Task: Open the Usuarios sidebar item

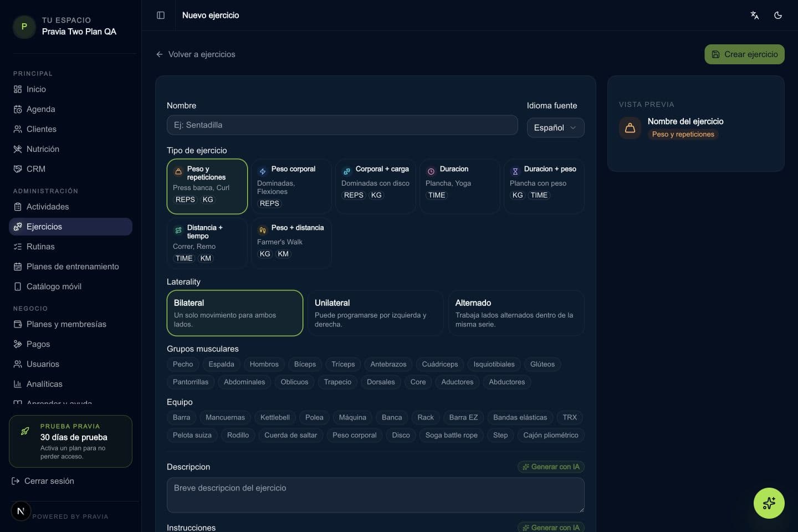Action: point(71,364)
